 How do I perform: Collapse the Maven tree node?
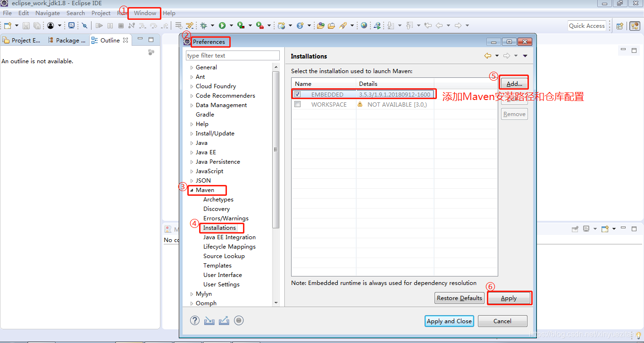pos(192,190)
